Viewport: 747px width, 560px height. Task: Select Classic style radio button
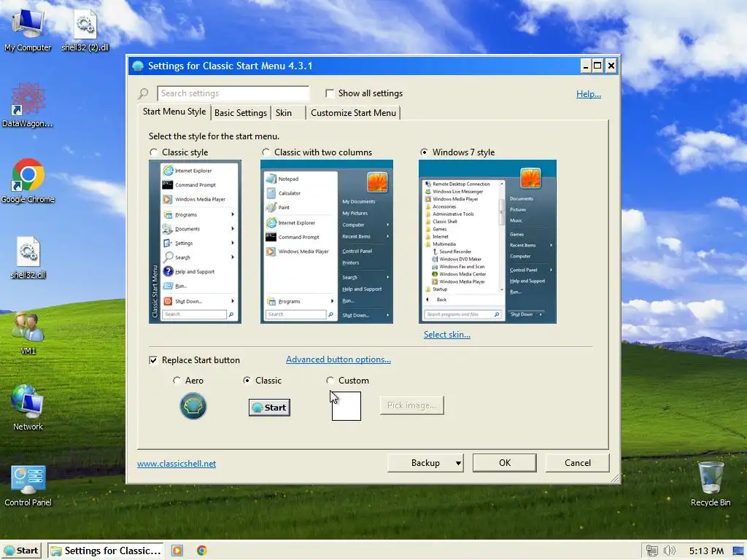click(153, 152)
